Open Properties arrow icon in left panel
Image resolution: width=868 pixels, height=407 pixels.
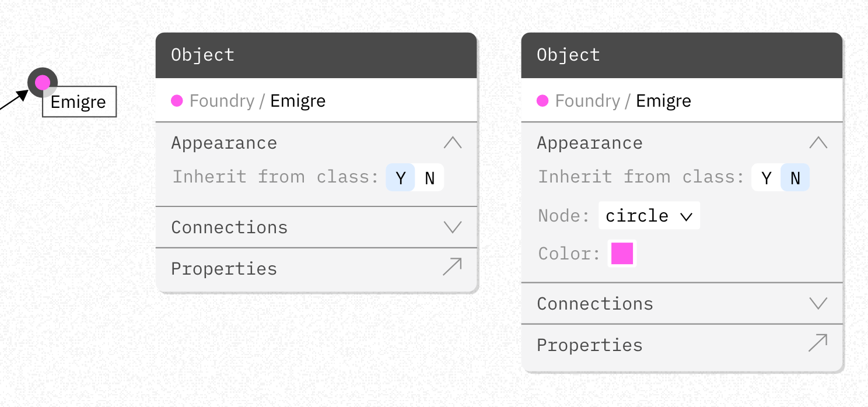(452, 268)
